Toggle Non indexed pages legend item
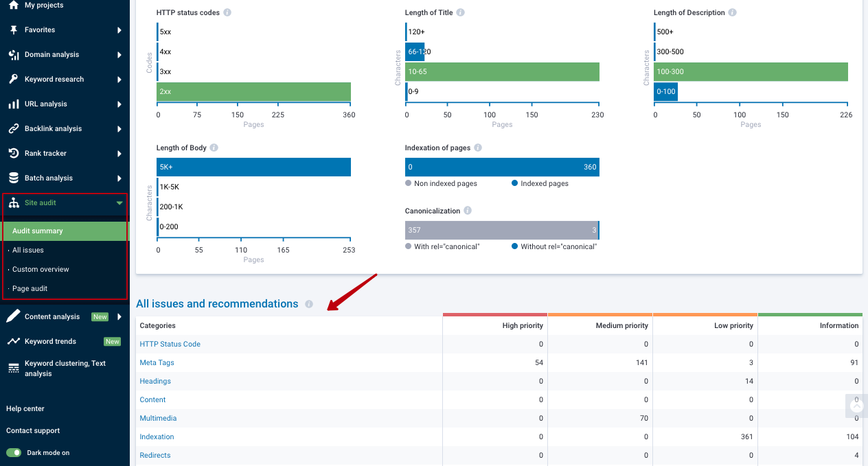 point(442,183)
